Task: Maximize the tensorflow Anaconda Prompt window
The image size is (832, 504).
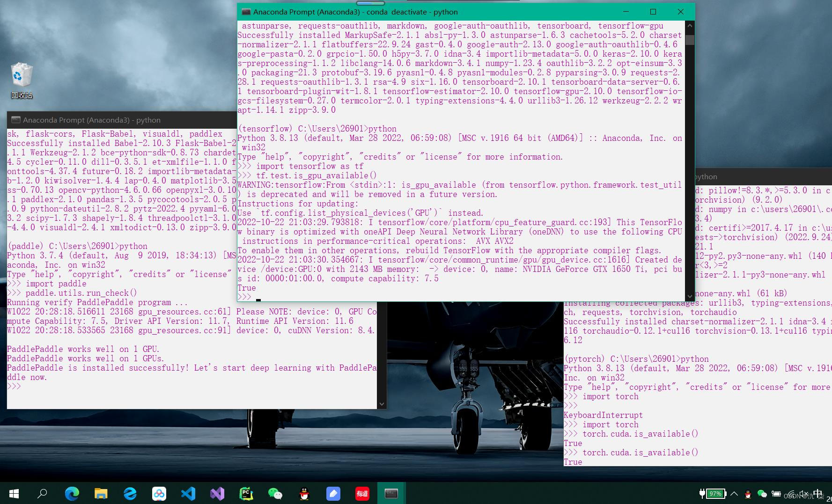Action: 653,12
